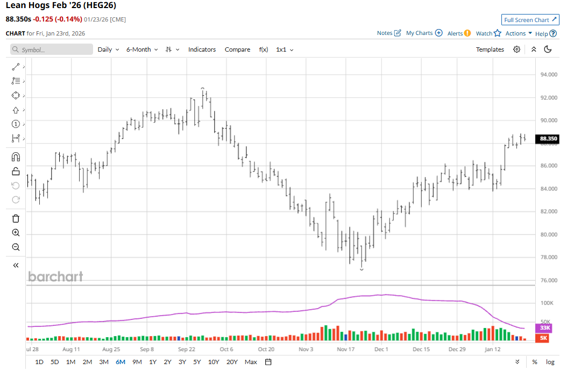Toggle percent scale mode
This screenshot has height=377, width=588.
click(535, 362)
